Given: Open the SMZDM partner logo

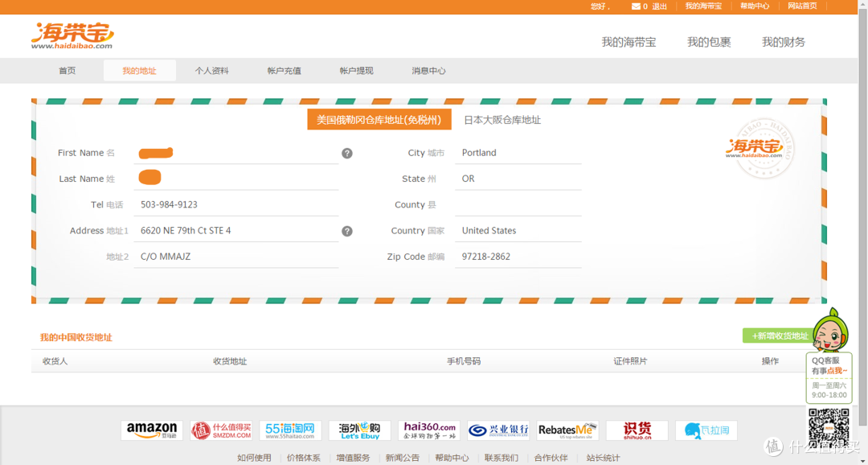Looking at the screenshot, I should (221, 430).
